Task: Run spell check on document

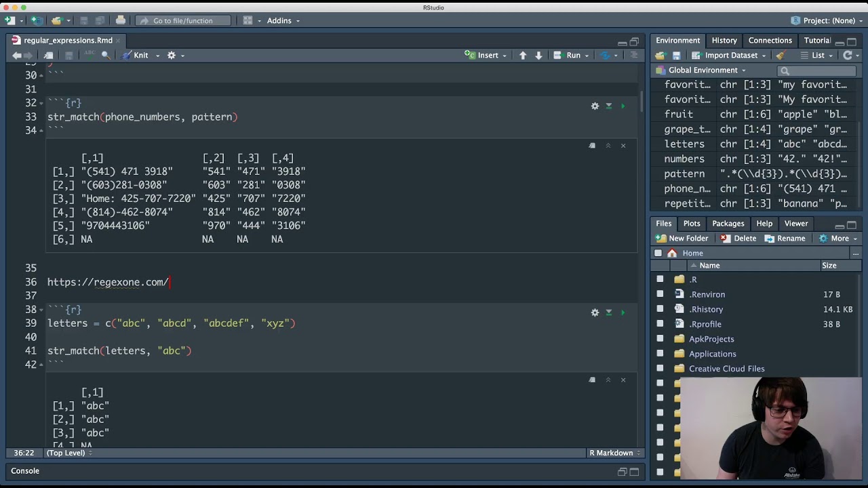Action: tap(89, 55)
